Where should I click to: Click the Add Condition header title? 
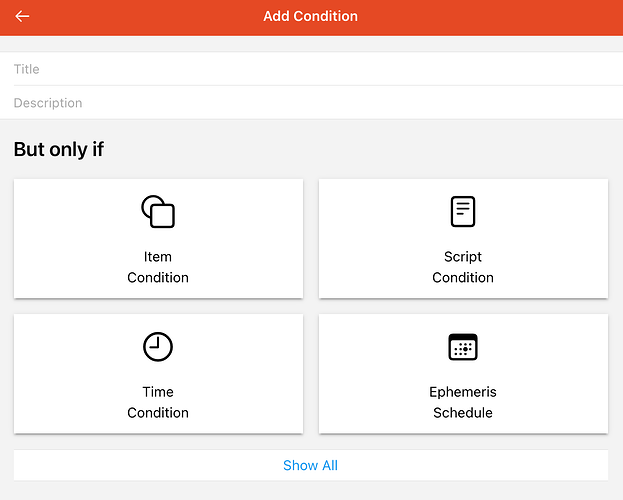310,16
